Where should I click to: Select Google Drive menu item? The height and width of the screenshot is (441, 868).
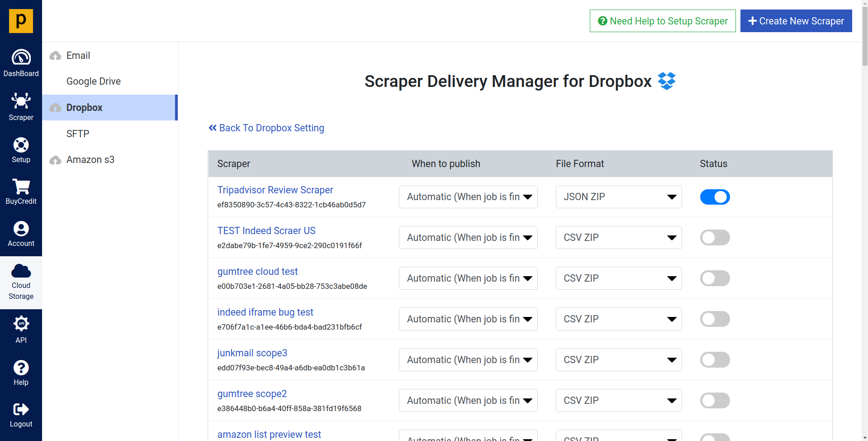tap(110, 81)
